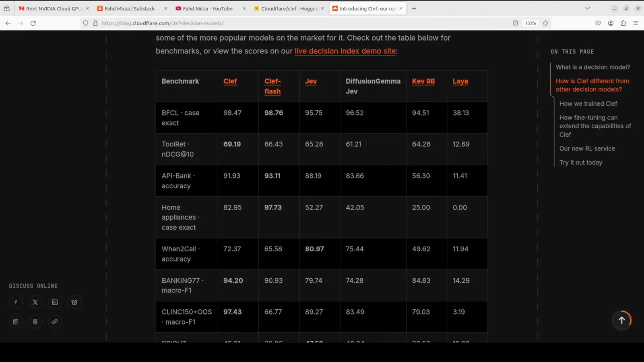
Task: Click the scroll-to-top arrow button
Action: (622, 320)
